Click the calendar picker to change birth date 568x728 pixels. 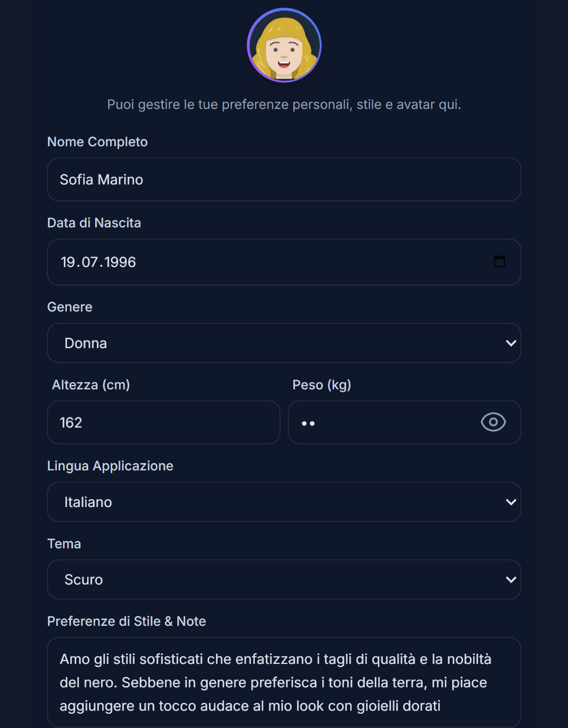500,261
